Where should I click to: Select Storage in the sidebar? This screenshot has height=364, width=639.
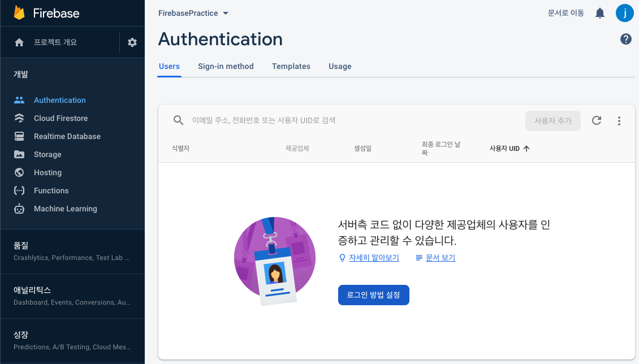tap(48, 154)
